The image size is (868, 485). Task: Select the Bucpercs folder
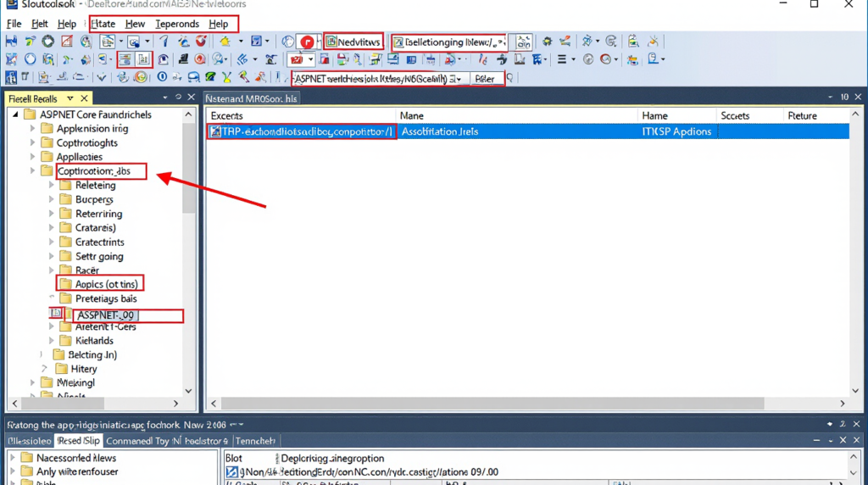click(x=94, y=199)
